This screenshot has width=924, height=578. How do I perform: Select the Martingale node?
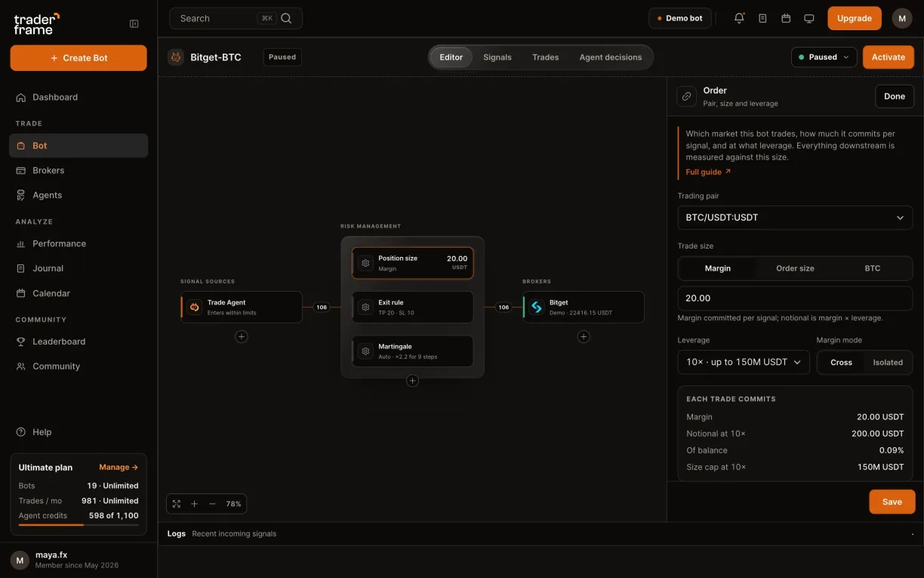pos(412,351)
